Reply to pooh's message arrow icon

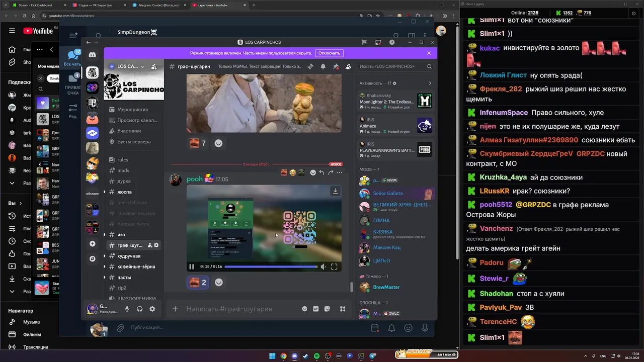click(321, 172)
